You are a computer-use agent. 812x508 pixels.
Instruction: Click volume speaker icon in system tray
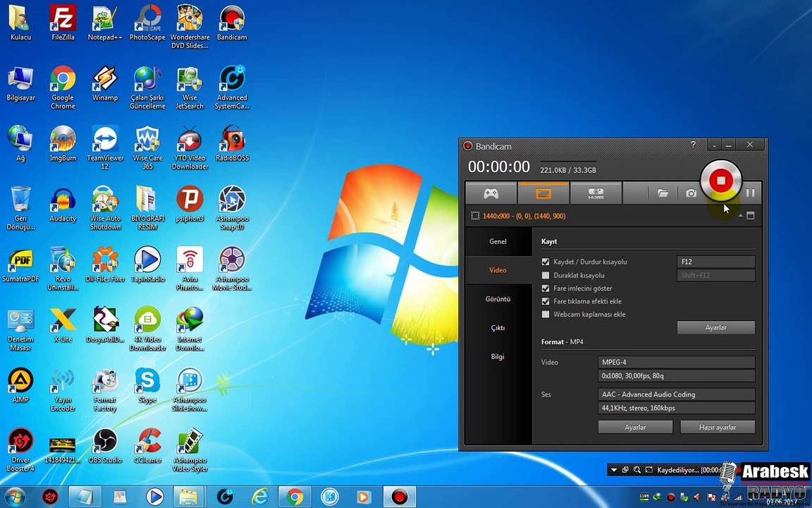(697, 497)
